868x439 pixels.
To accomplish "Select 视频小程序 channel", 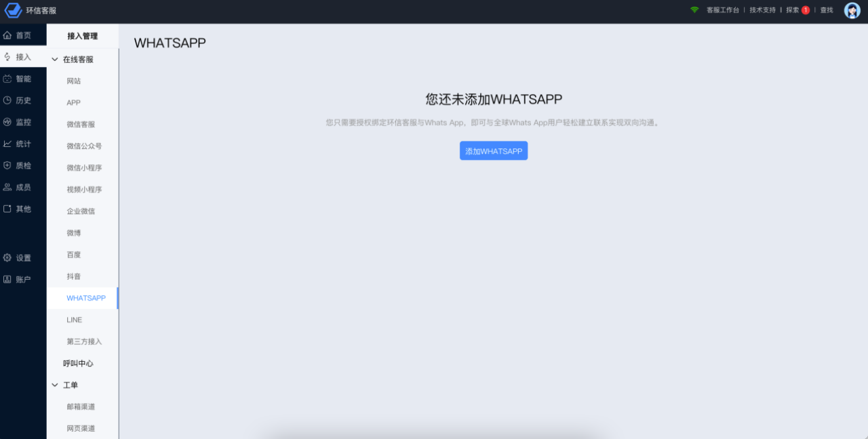I will point(83,190).
